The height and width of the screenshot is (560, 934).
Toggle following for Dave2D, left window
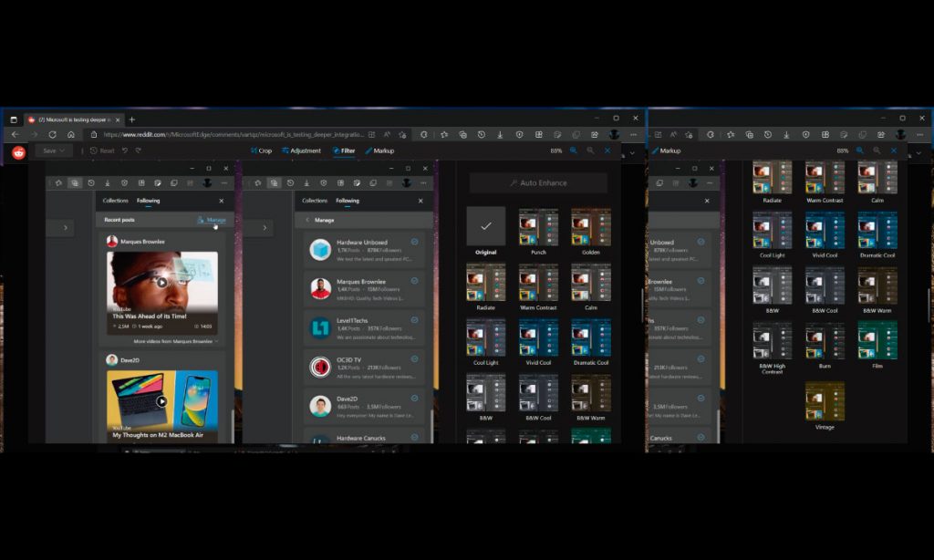point(415,398)
